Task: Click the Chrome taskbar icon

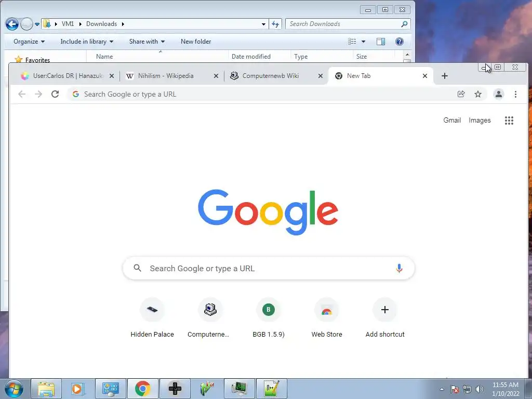Action: pos(142,389)
